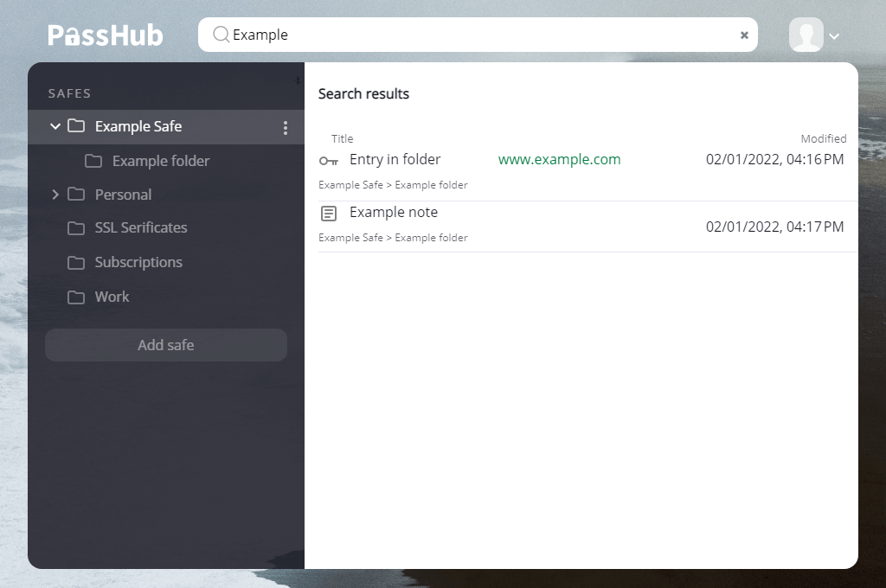Follow the www.example.com link
Screen dimensions: 886x588
tap(560, 159)
